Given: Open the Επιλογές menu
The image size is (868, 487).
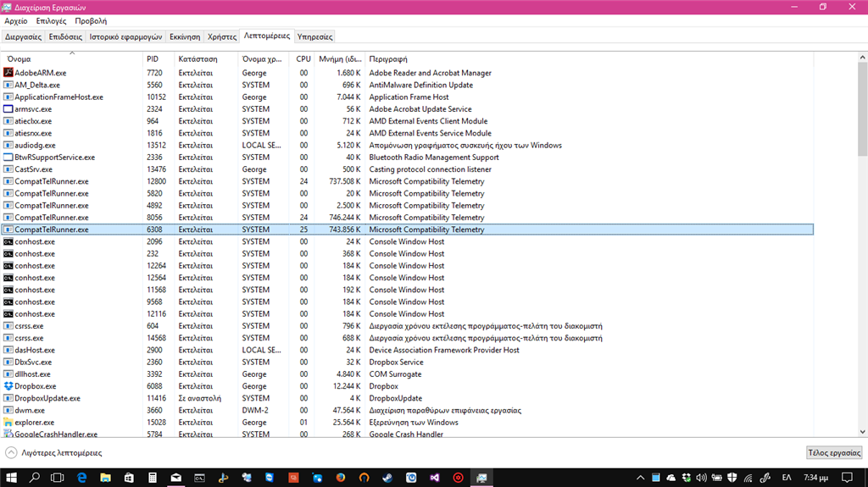Looking at the screenshot, I should (51, 21).
